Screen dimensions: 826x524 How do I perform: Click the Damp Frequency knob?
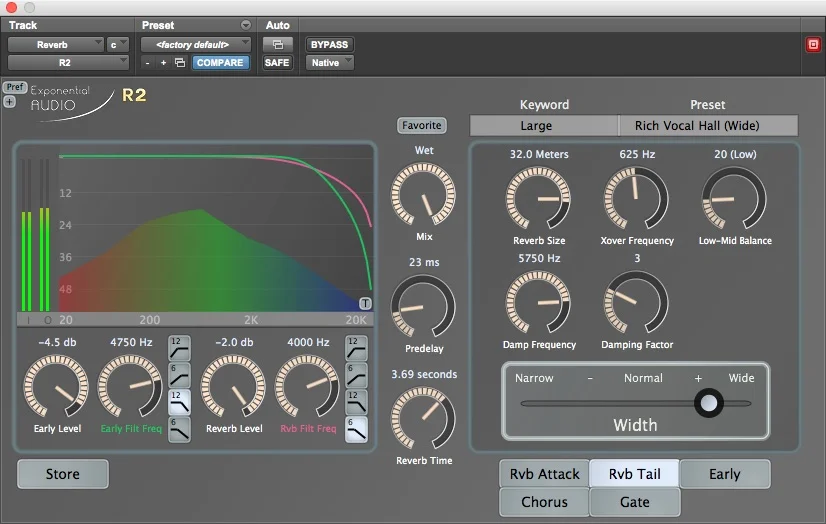click(538, 303)
